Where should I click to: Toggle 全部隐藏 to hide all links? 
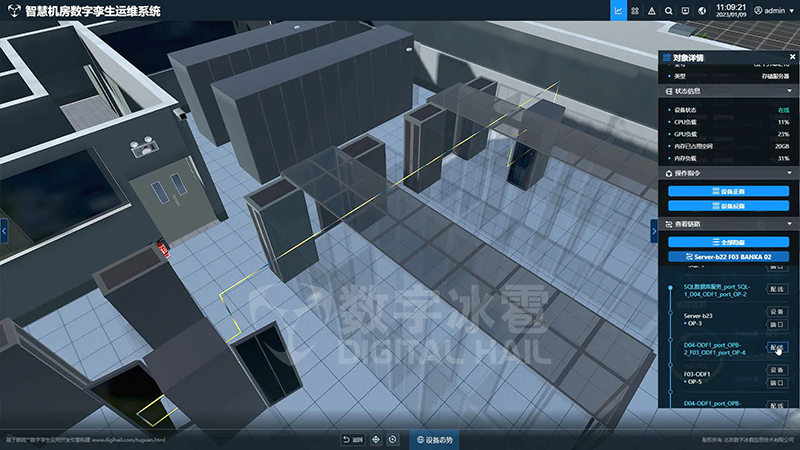point(729,242)
